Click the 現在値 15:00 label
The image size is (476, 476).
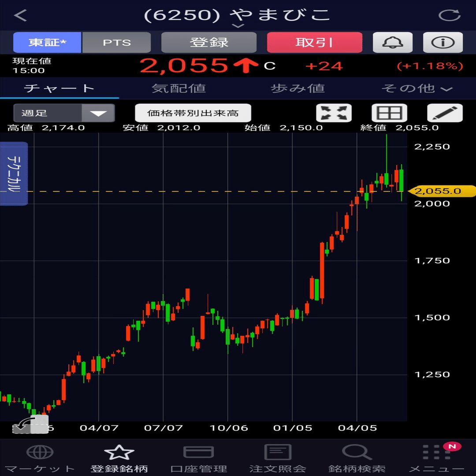click(x=32, y=66)
